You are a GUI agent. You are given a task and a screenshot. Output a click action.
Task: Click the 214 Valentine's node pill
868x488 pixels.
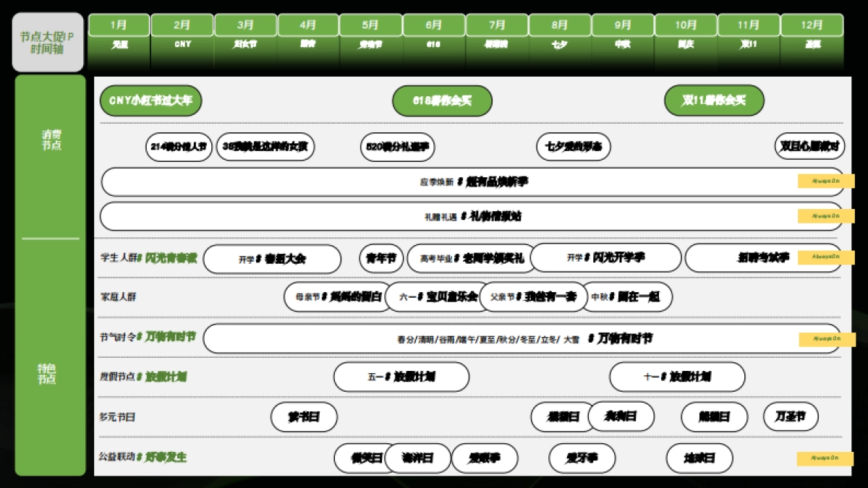click(179, 147)
